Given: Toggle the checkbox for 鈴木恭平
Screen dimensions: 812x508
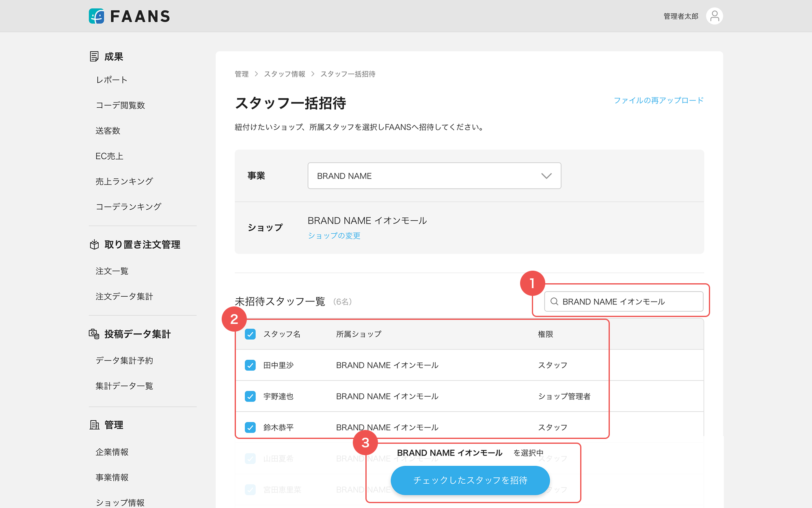Looking at the screenshot, I should pyautogui.click(x=251, y=428).
